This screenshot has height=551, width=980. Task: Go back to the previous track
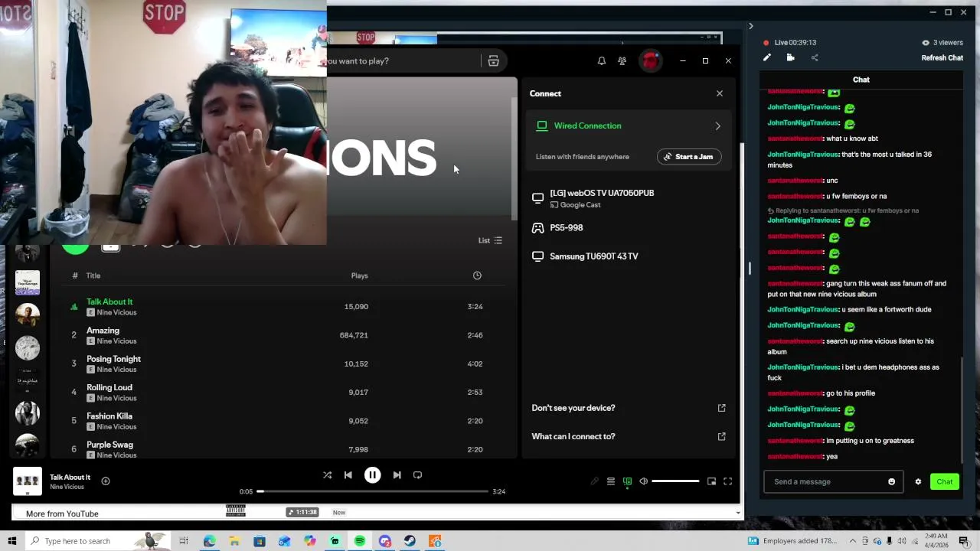pos(348,474)
